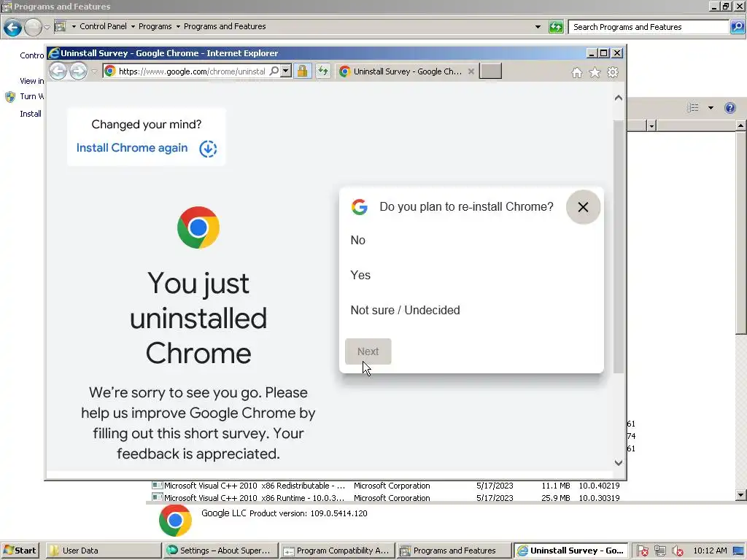Image resolution: width=747 pixels, height=560 pixels.
Task: Open IE Favorites star icon
Action: [x=595, y=72]
